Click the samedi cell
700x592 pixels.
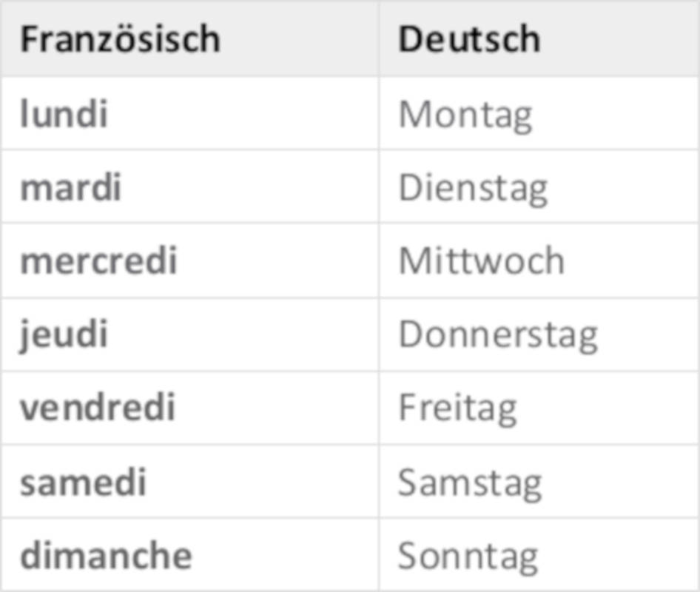point(83,482)
